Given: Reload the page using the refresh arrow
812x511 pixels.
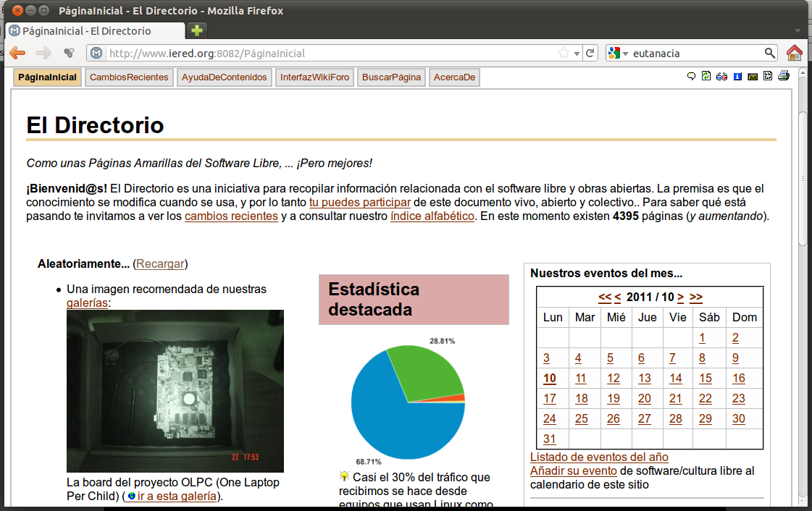Looking at the screenshot, I should click(590, 53).
